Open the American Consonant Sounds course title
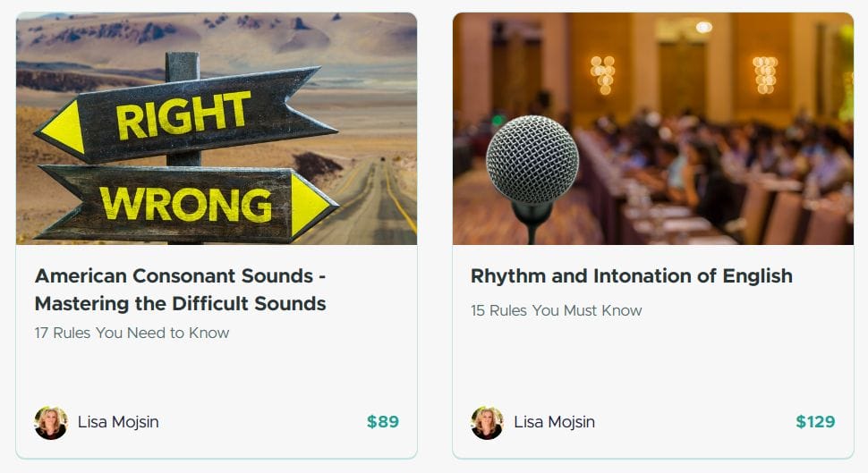 point(180,290)
